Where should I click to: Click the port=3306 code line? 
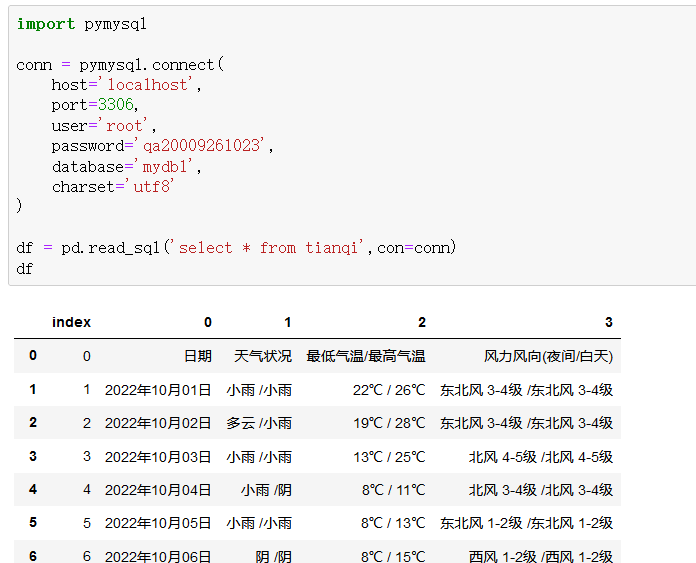pyautogui.click(x=95, y=105)
